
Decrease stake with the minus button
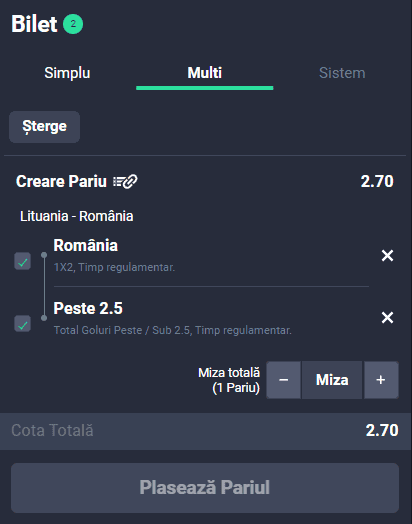point(283,380)
